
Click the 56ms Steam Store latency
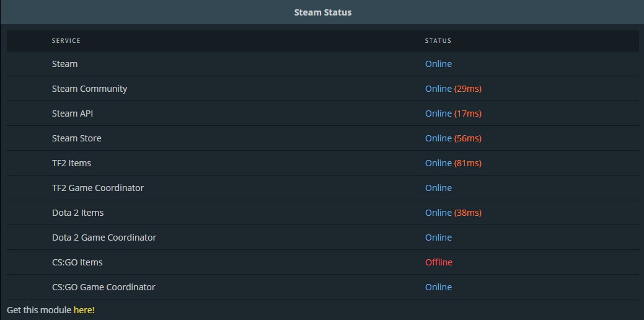(x=468, y=138)
